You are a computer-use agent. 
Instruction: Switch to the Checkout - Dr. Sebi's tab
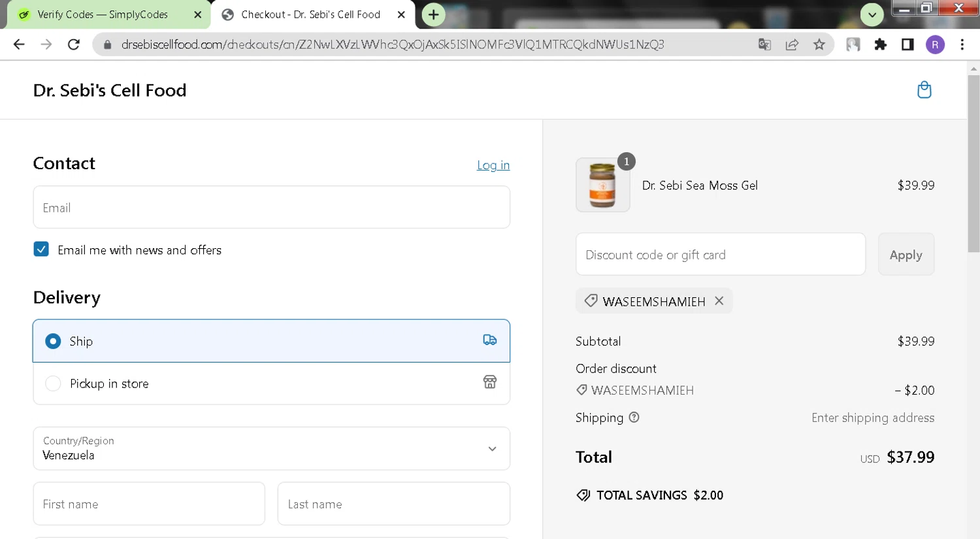point(311,14)
